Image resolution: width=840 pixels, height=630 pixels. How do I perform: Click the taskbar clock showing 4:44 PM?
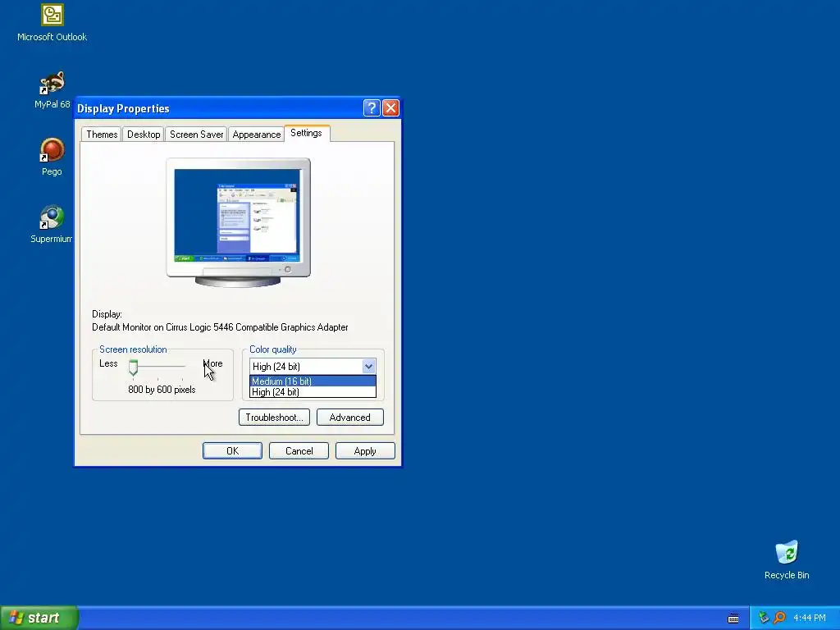click(x=810, y=618)
